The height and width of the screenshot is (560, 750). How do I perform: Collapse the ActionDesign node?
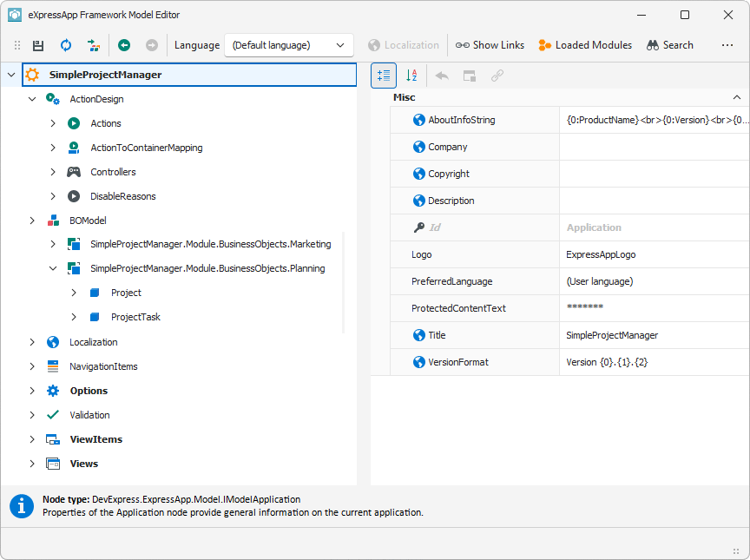point(32,99)
